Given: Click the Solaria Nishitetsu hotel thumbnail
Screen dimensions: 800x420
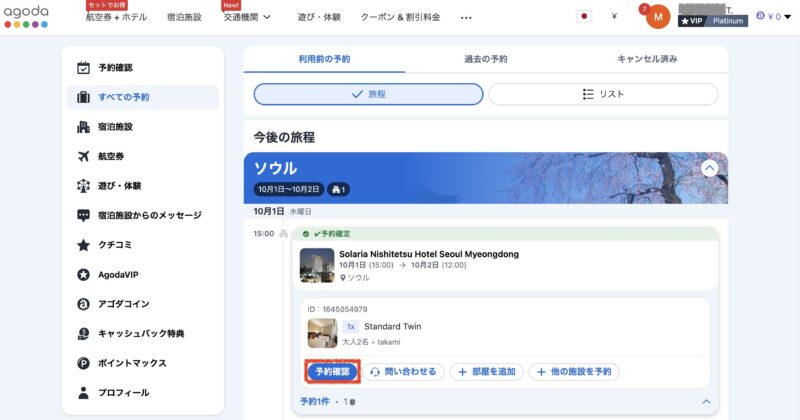Looking at the screenshot, I should point(318,265).
